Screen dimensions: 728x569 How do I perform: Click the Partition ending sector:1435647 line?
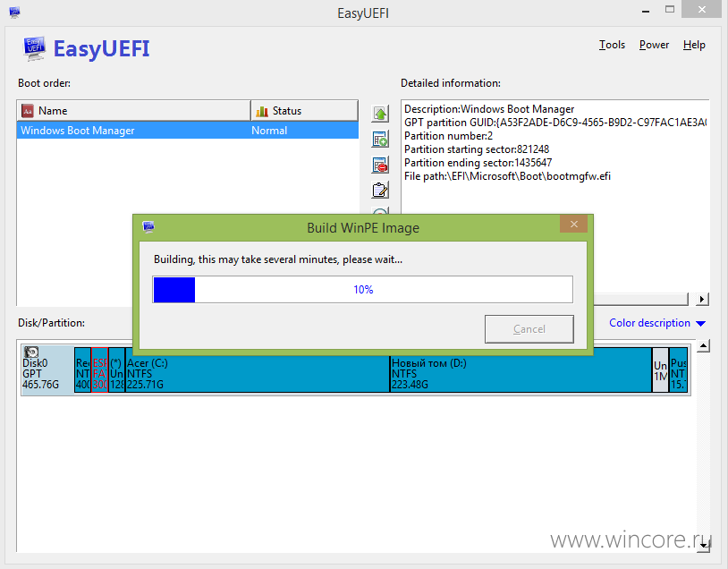tap(478, 163)
